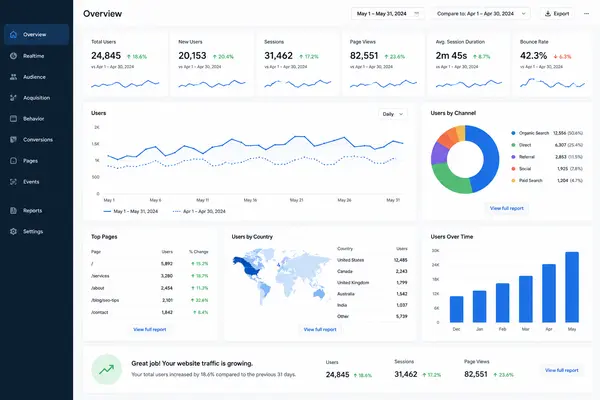Go to the Overview menu item
The image size is (600, 400).
click(37, 34)
